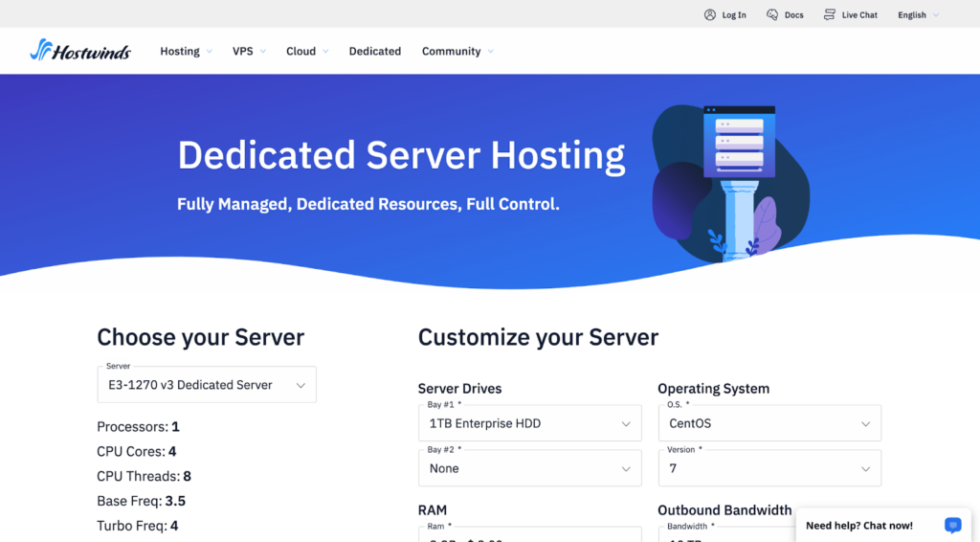Click the 'Customize your Server' heading
The height and width of the screenshot is (542, 980).
point(538,338)
